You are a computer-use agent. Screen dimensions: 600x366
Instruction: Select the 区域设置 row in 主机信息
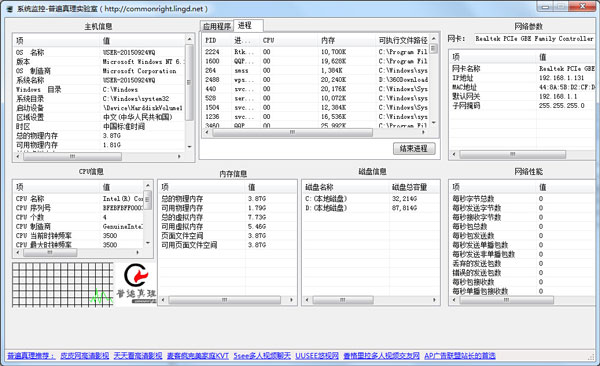coord(99,117)
